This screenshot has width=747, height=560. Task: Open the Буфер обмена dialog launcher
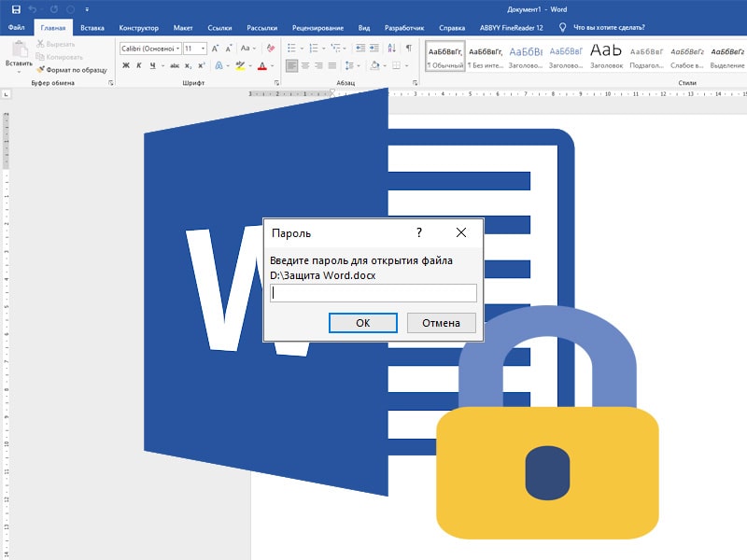coord(111,83)
